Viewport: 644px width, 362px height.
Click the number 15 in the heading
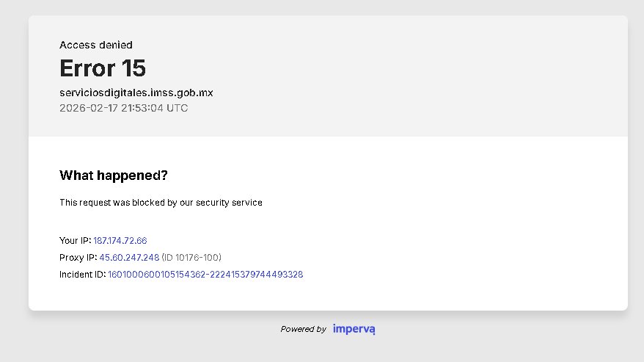coord(134,68)
